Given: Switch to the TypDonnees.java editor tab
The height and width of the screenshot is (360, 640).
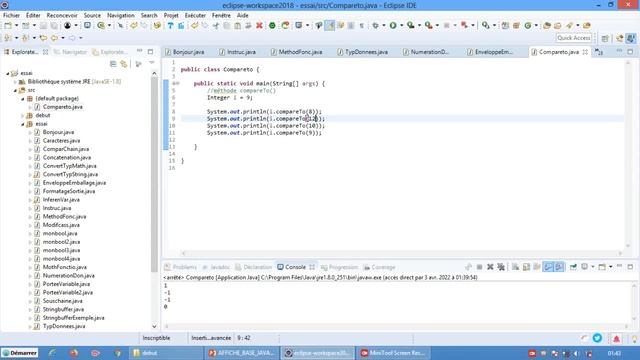Looking at the screenshot, I should [x=362, y=52].
